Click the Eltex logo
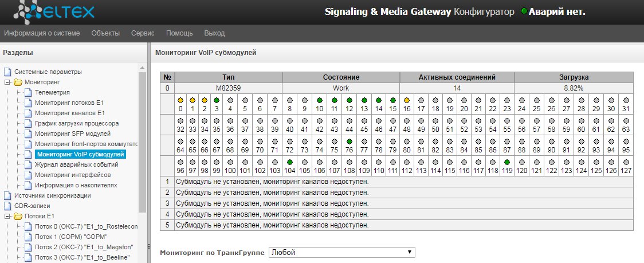 click(54, 12)
